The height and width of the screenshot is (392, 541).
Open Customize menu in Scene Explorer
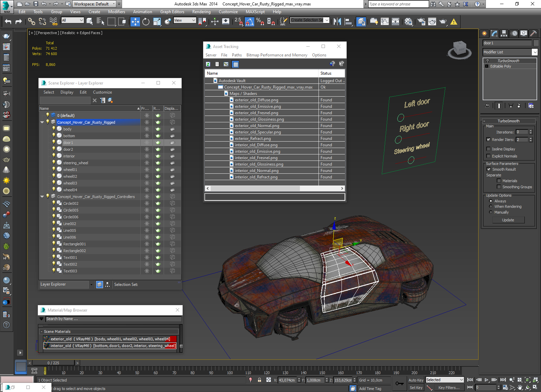click(102, 92)
